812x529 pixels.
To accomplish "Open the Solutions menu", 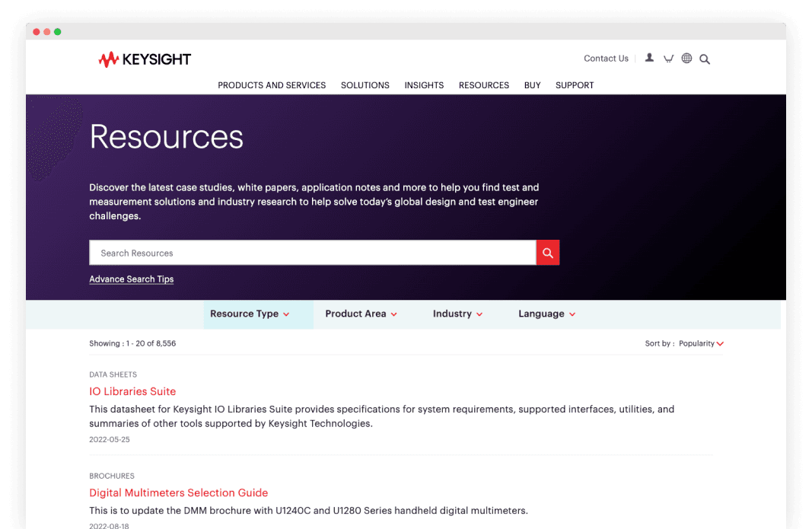I will point(365,85).
